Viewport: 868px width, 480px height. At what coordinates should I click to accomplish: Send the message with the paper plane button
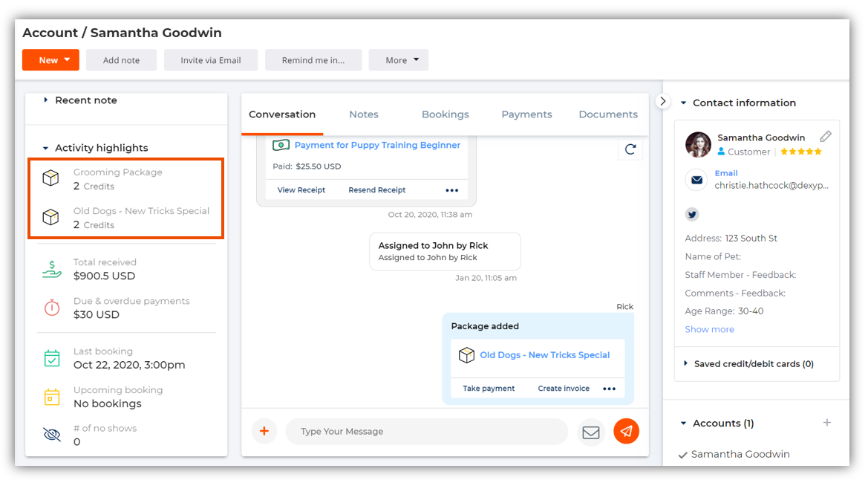[x=626, y=431]
